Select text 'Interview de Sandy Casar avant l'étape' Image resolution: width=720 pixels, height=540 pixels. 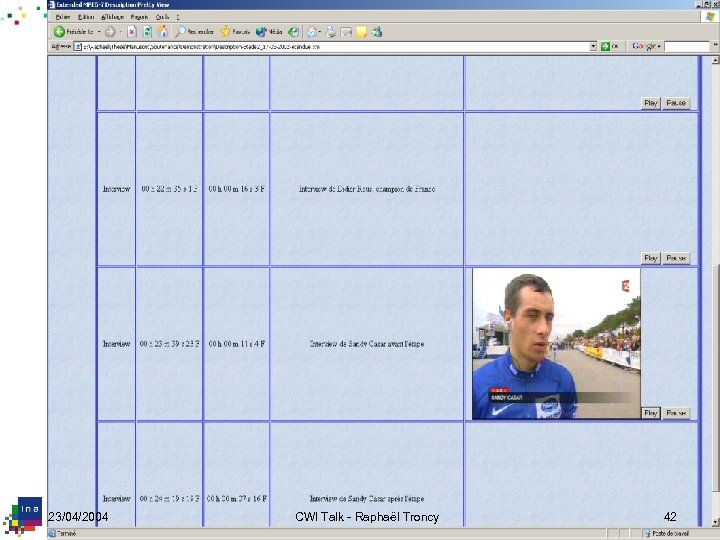[367, 343]
